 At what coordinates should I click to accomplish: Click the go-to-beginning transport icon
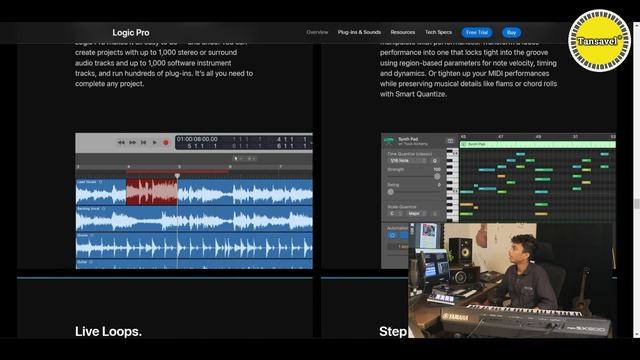coord(143,142)
